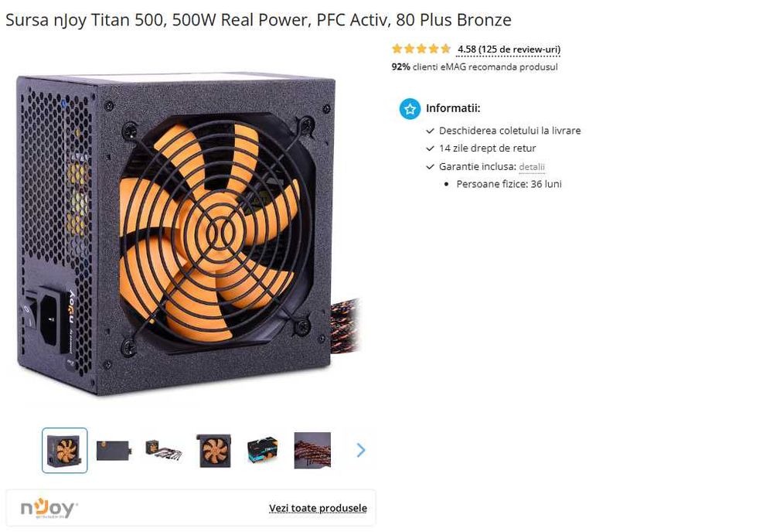This screenshot has height=532, width=773.
Task: Select the flat side-view thumbnail
Action: click(x=114, y=450)
